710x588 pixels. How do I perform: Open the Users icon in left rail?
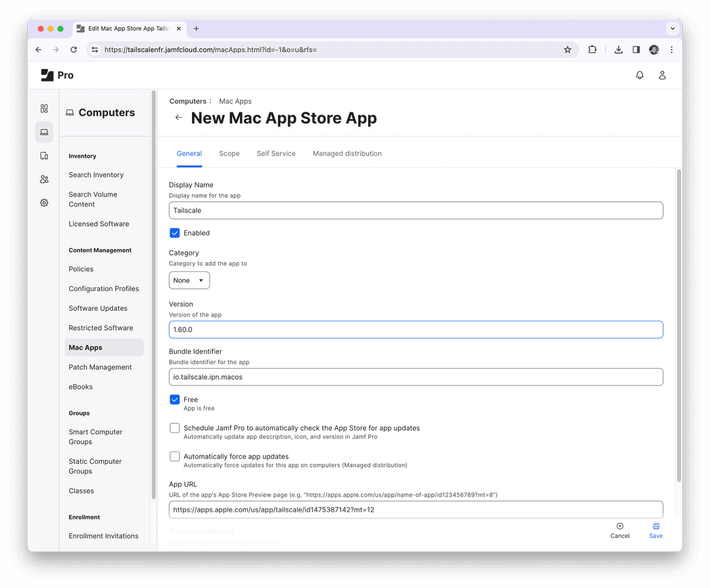pos(44,179)
